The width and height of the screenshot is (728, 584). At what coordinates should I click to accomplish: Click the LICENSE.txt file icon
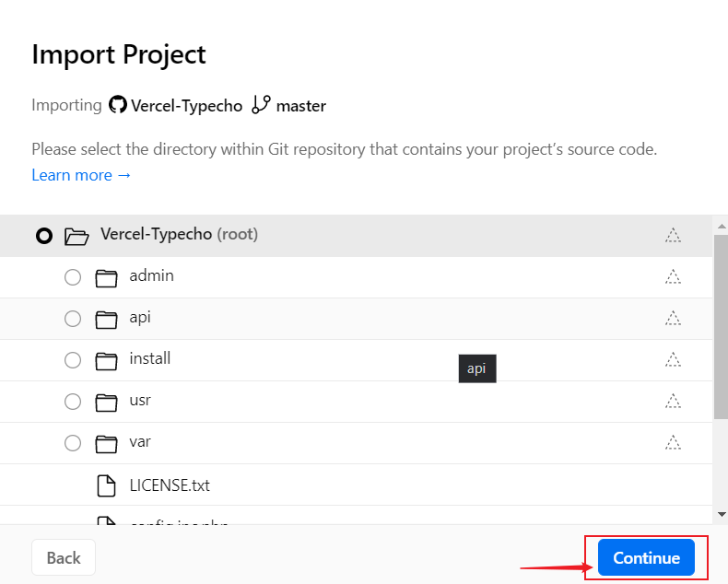[x=107, y=485]
